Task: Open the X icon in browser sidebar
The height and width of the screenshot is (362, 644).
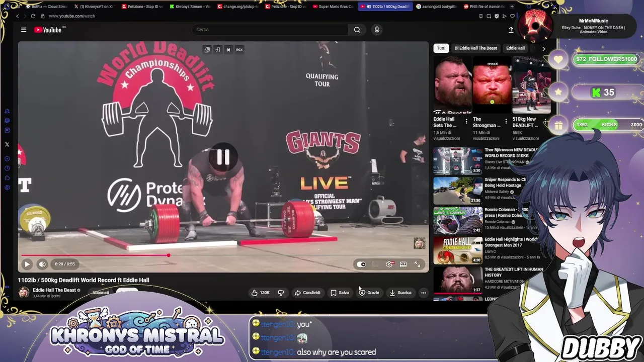Action: [x=7, y=144]
